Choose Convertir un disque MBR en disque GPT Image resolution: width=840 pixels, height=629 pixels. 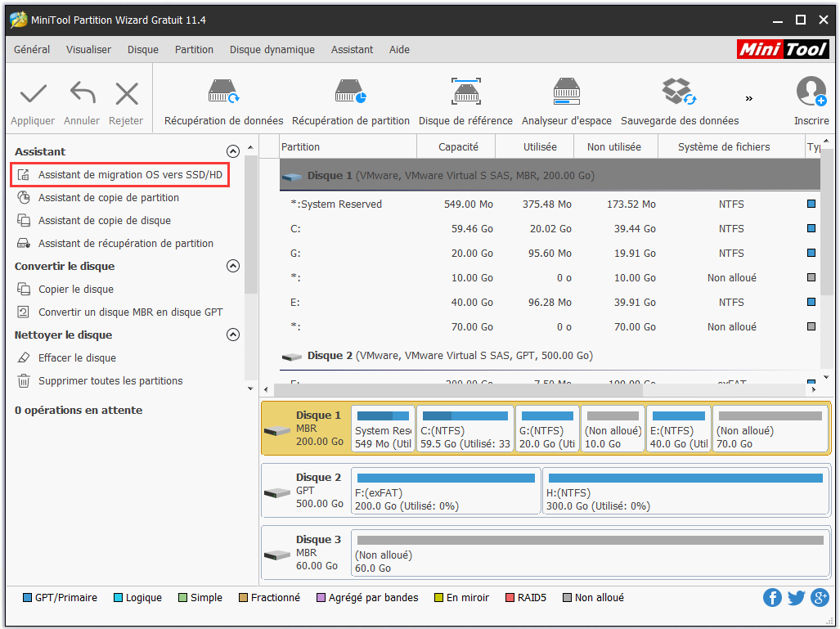pos(120,312)
